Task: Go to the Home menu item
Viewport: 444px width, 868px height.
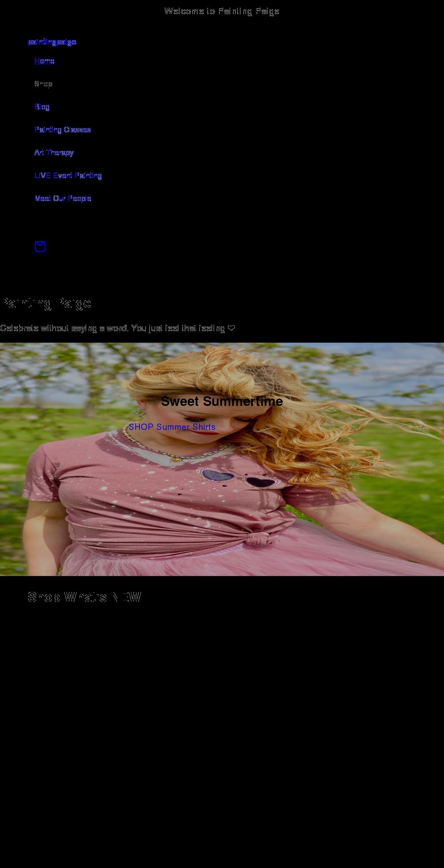Action: [x=44, y=61]
